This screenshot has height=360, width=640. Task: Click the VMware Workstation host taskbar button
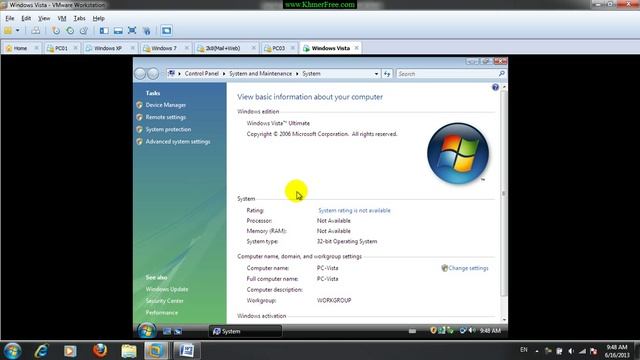156,351
